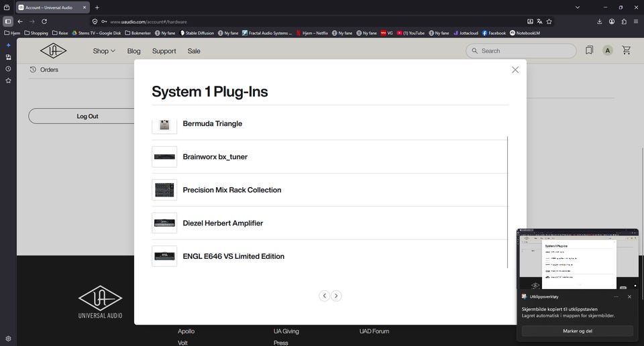Open the UA Giving footer link
The width and height of the screenshot is (644, 346).
pos(286,331)
